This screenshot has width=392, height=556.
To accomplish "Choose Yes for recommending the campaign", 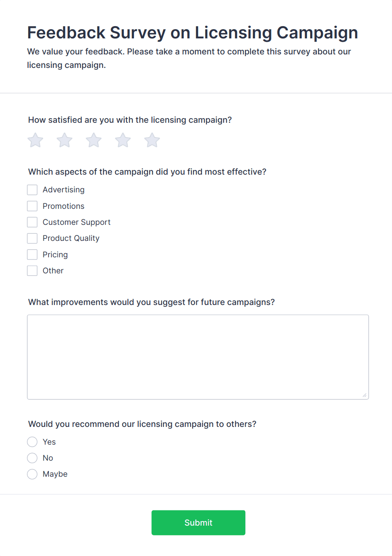I will tap(32, 442).
